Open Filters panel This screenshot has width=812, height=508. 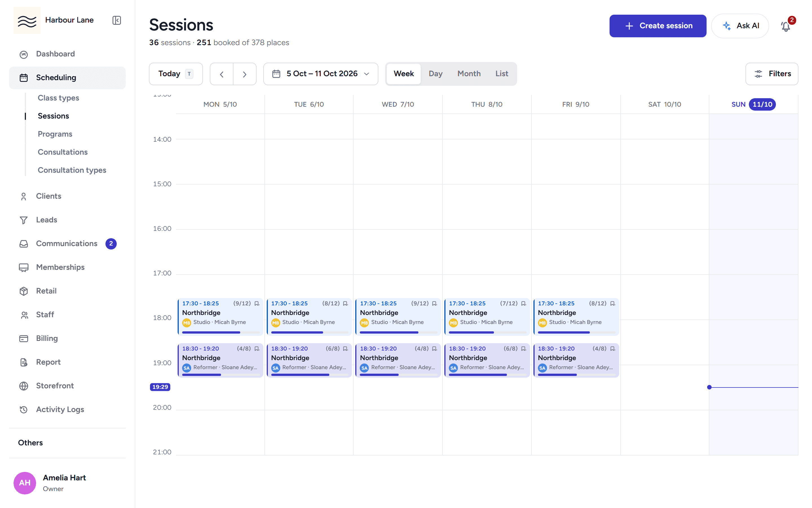click(x=772, y=74)
